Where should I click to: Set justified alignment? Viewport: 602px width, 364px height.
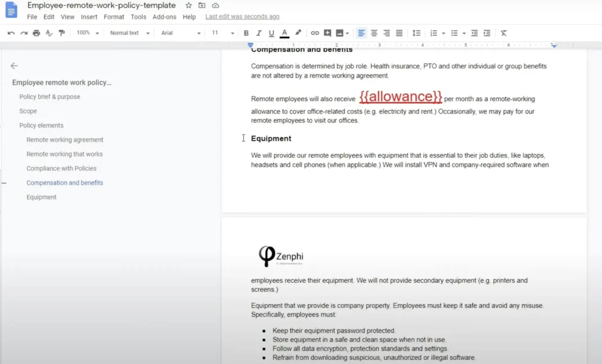pyautogui.click(x=399, y=33)
